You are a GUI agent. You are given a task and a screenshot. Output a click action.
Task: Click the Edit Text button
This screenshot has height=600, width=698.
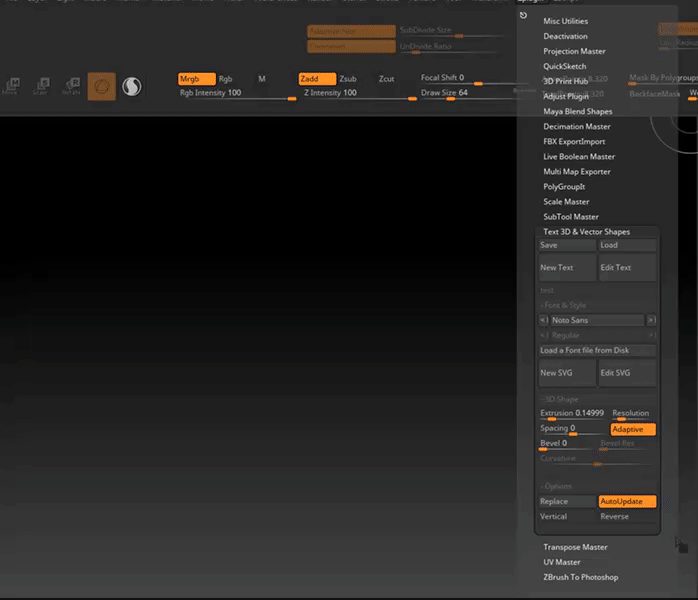627,268
